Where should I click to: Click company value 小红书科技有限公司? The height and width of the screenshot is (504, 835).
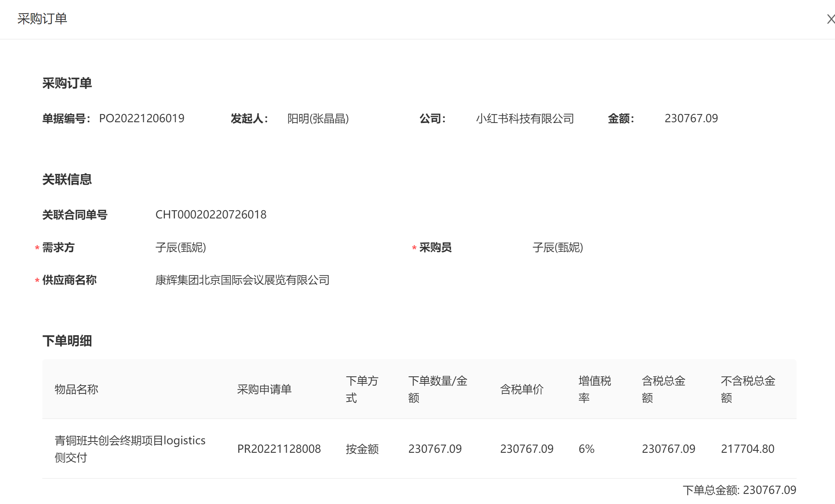tap(525, 118)
